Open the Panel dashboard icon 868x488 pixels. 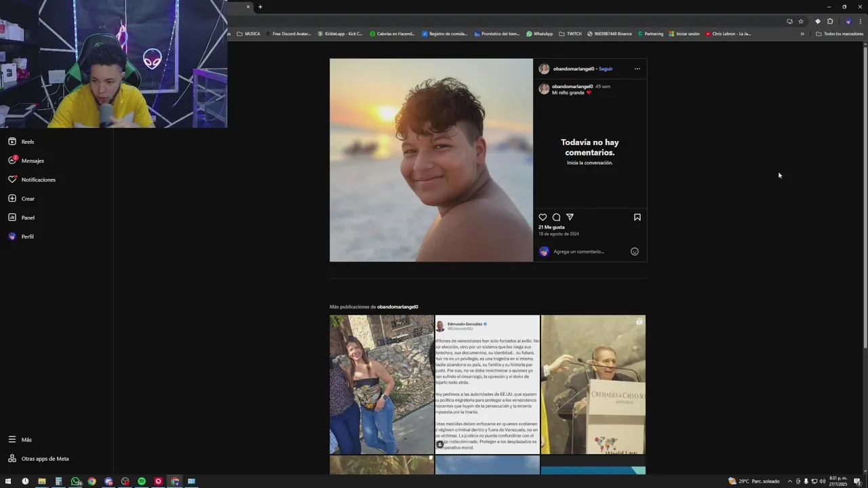coord(12,218)
